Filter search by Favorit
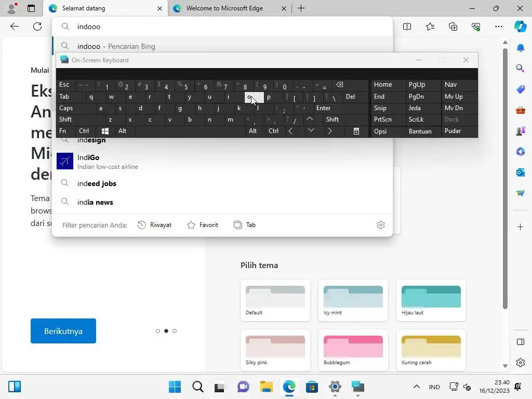Image resolution: width=532 pixels, height=399 pixels. (203, 225)
